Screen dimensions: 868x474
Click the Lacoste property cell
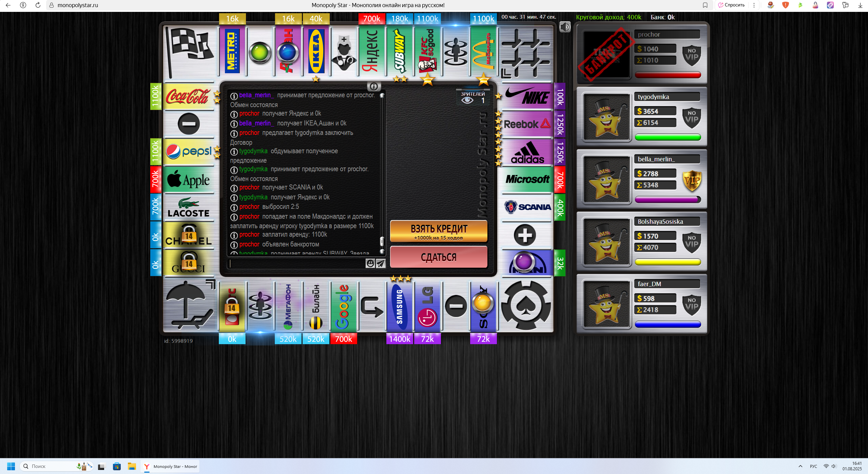coord(189,207)
